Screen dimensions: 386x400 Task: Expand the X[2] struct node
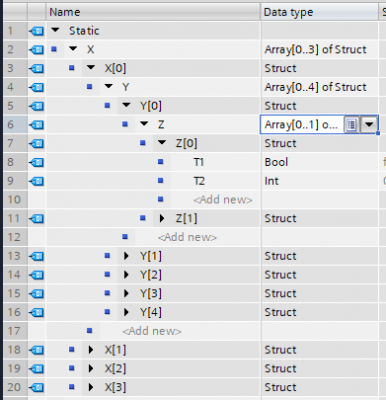[x=91, y=368]
